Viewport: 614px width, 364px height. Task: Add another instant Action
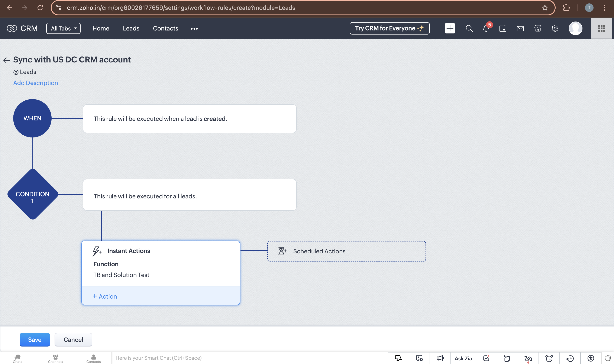[x=105, y=296]
